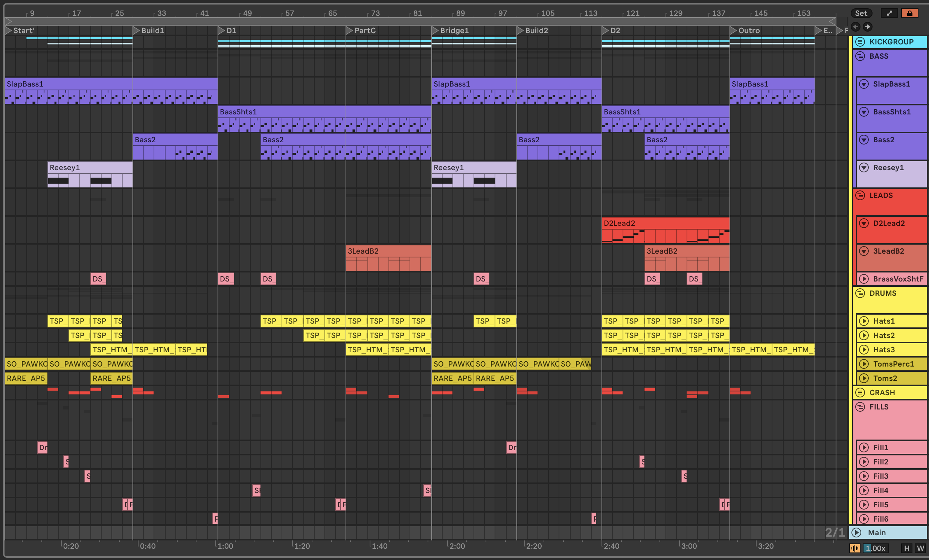Image resolution: width=929 pixels, height=560 pixels.
Task: Unfold the Hats1 track
Action: (864, 321)
